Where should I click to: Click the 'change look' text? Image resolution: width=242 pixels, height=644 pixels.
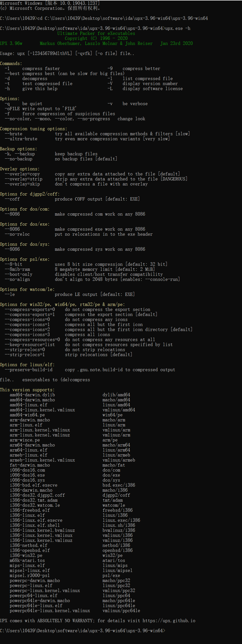pyautogui.click(x=131, y=119)
